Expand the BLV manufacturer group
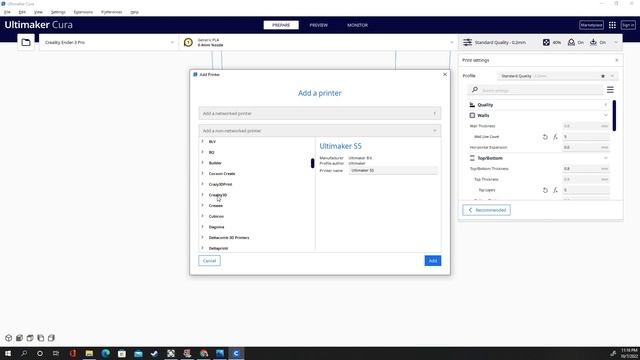The image size is (640, 360). tap(202, 141)
